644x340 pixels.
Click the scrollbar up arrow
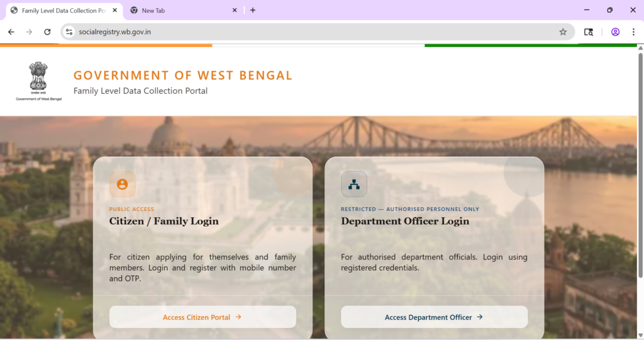640,48
